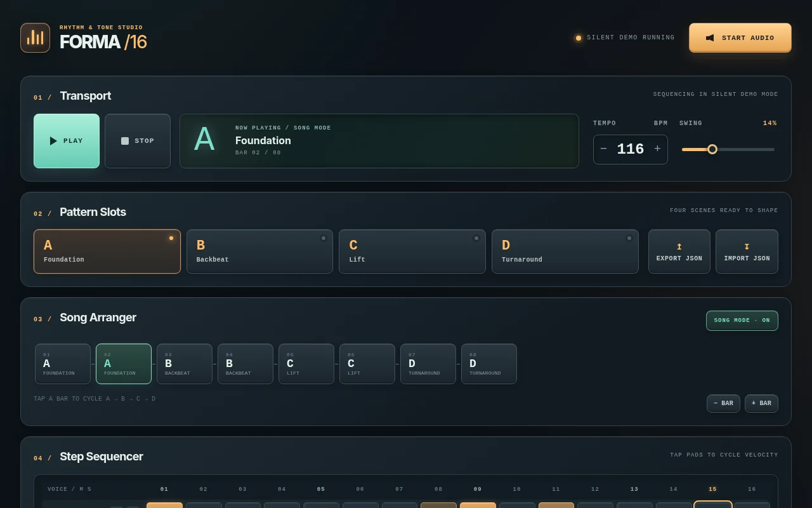
Task: Cycle arranger bar 05 Lift
Action: coord(306,364)
